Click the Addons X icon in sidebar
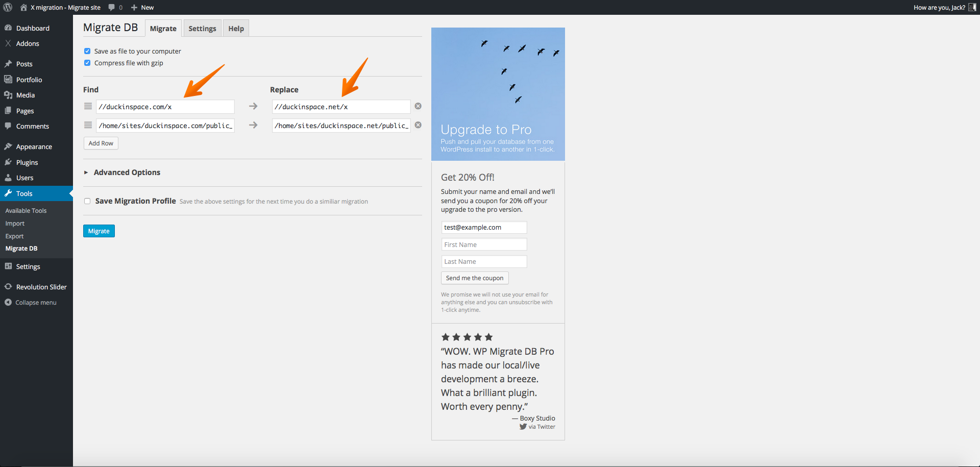Screen dimensions: 980x467 [x=8, y=43]
